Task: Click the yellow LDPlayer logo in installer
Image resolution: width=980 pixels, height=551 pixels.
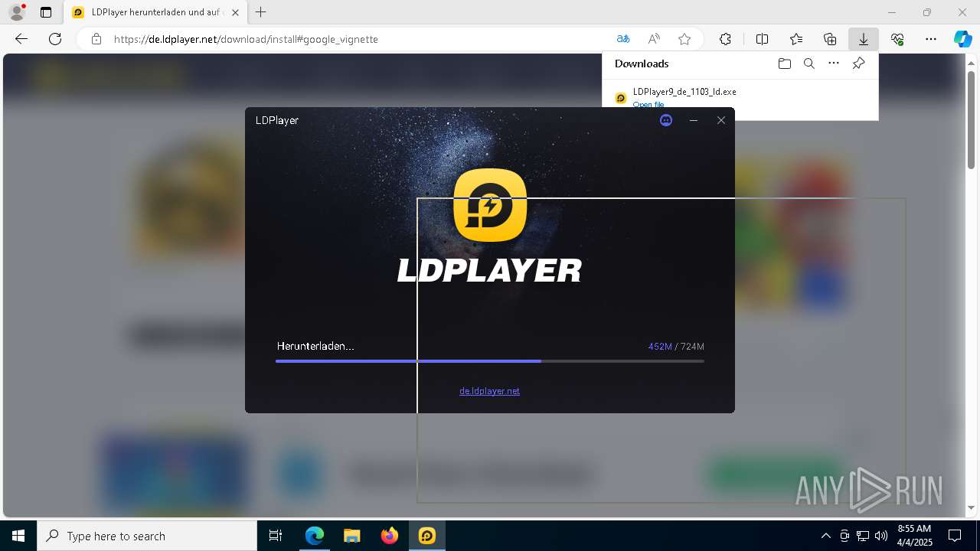Action: point(490,205)
